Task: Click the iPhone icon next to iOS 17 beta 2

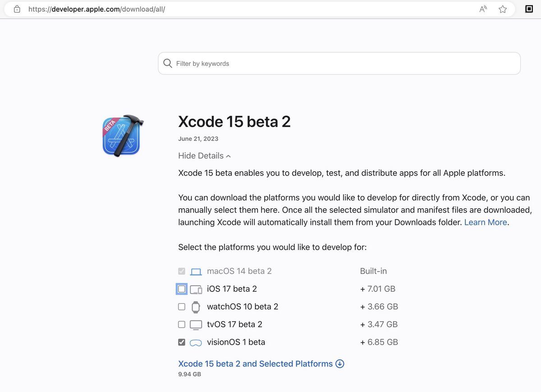Action: click(x=196, y=289)
